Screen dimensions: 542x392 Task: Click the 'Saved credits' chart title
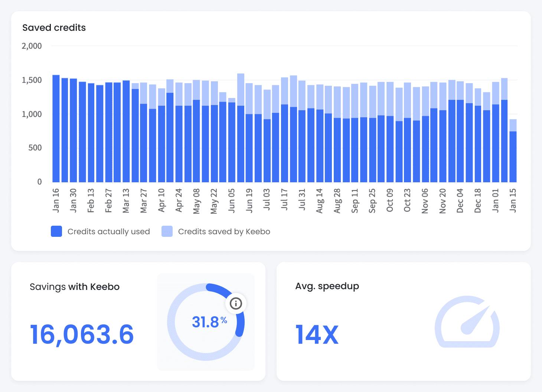tap(54, 27)
